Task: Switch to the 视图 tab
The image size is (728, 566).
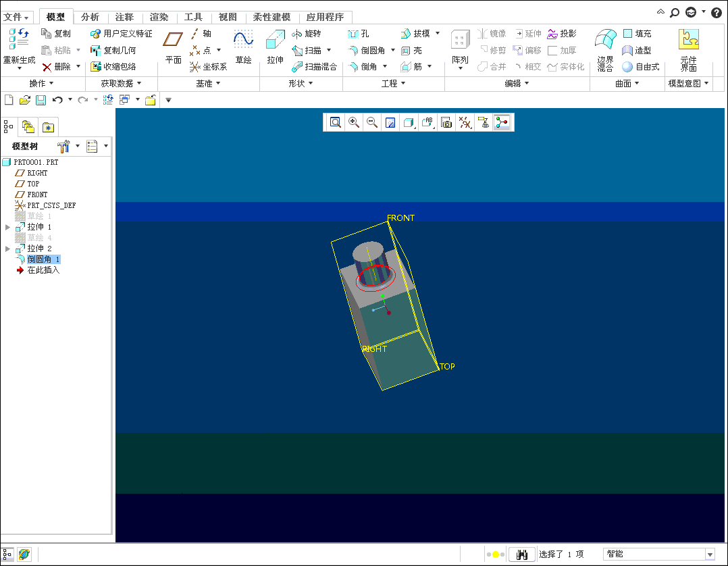Action: [x=228, y=17]
